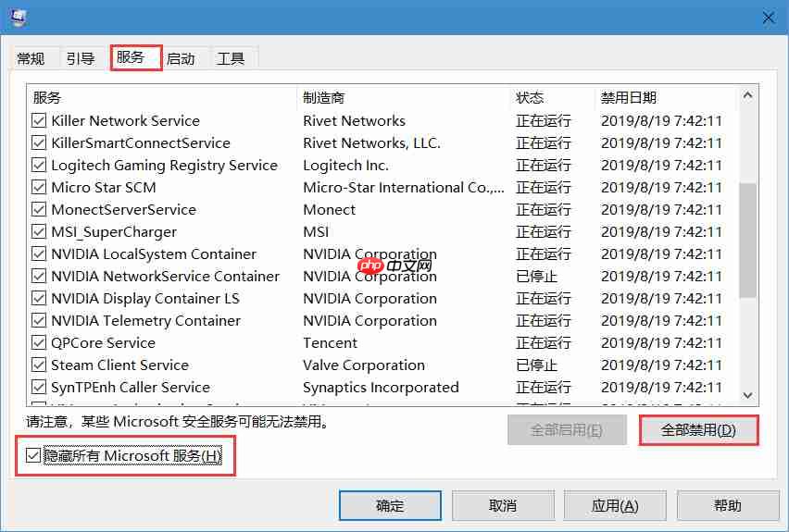Click the Synaptics Incorporated cell
The image size is (789, 532).
(381, 387)
